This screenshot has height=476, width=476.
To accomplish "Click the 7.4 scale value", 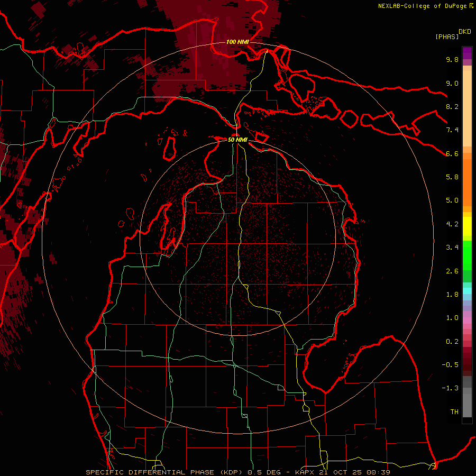I will 452,130.
